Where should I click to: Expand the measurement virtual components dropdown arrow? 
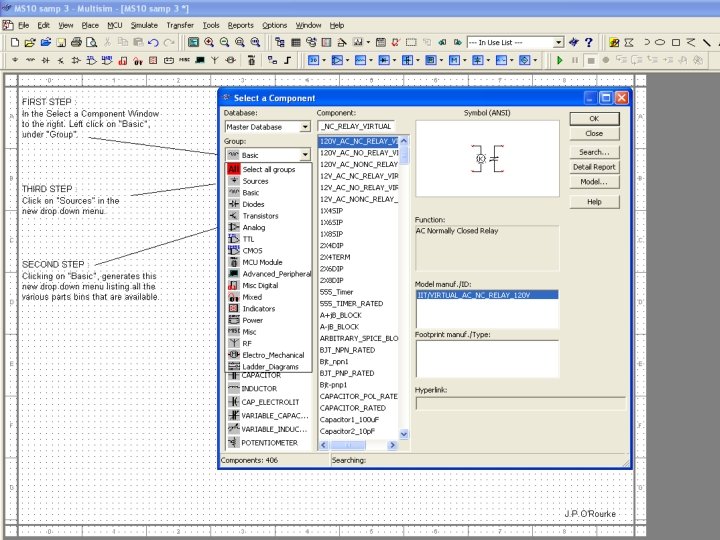point(441,60)
